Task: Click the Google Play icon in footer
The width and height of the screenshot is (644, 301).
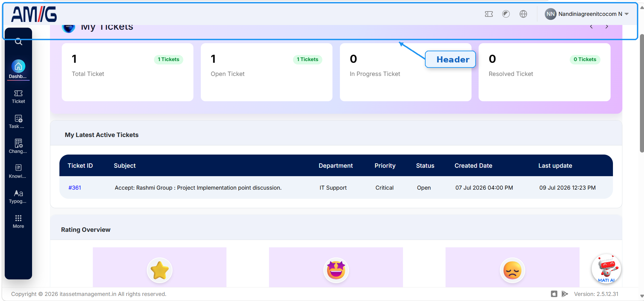Action: (565, 294)
